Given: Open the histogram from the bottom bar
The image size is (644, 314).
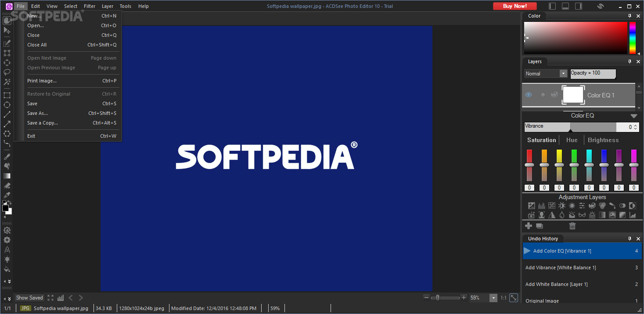Looking at the screenshot, I should [61, 298].
